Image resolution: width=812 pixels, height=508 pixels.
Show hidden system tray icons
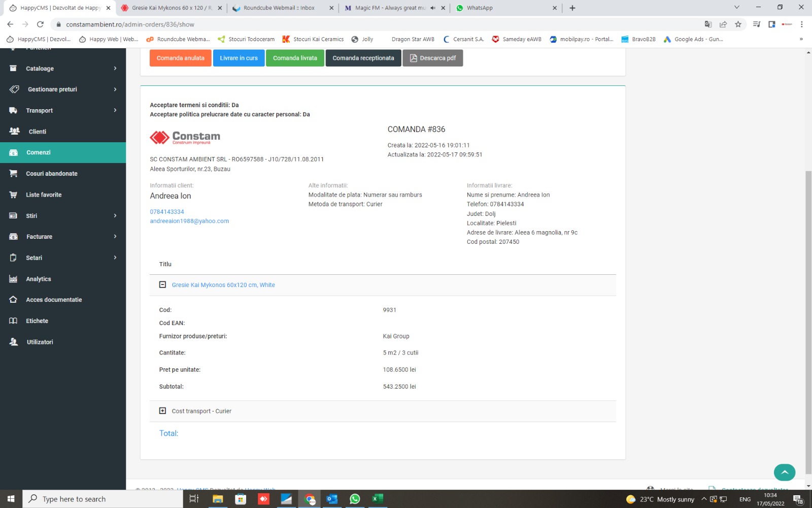pos(704,499)
